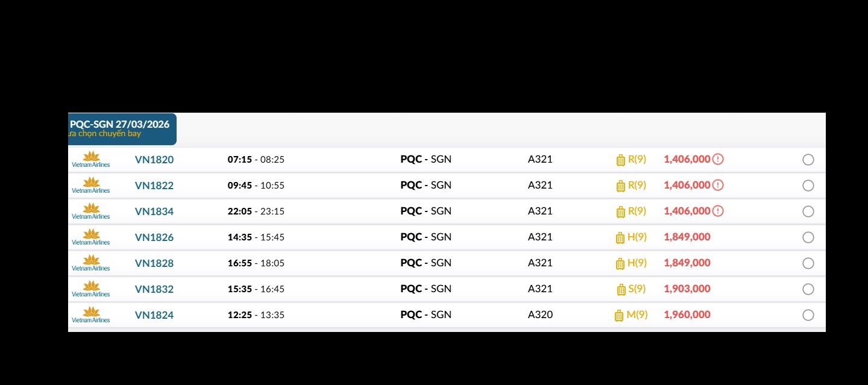Click the warning icon next to VN1820 price
This screenshot has width=868, height=385.
[x=718, y=160]
